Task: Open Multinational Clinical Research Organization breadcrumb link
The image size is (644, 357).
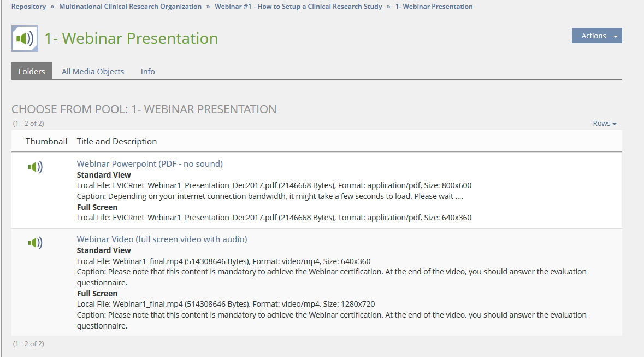Action: pos(130,7)
